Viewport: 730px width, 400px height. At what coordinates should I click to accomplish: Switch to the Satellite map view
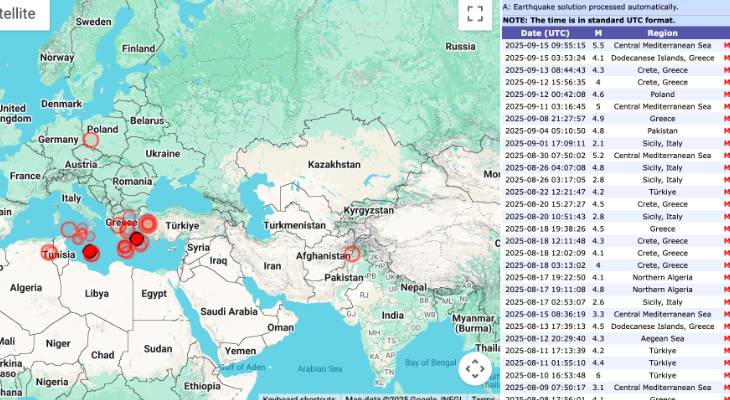[x=19, y=14]
